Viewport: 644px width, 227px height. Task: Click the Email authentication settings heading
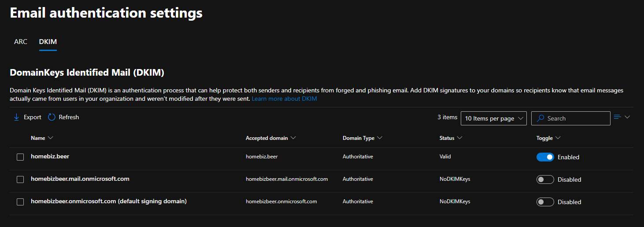click(106, 13)
